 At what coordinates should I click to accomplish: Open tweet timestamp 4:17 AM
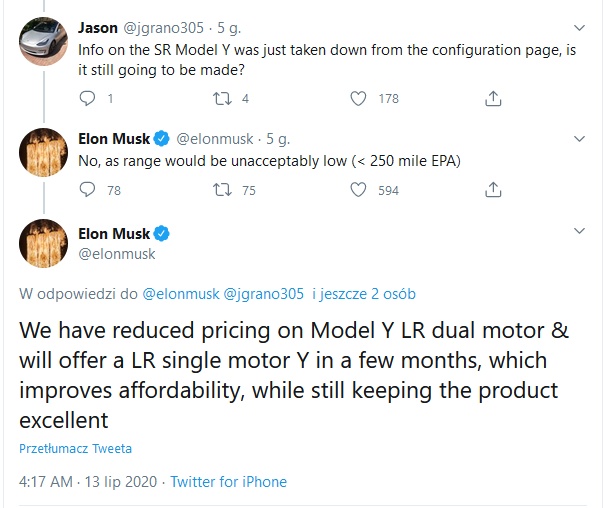point(46,482)
